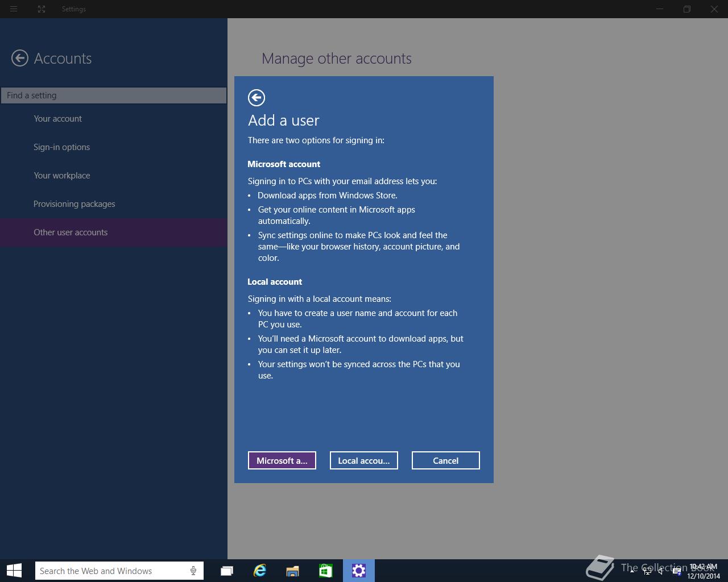Open the Windows Store taskbar icon
The height and width of the screenshot is (582, 728).
(325, 571)
